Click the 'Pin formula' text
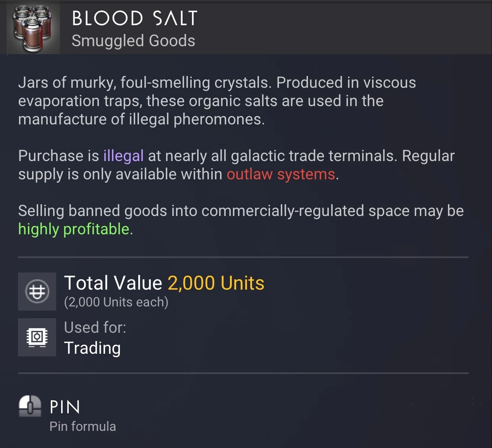 point(83,426)
